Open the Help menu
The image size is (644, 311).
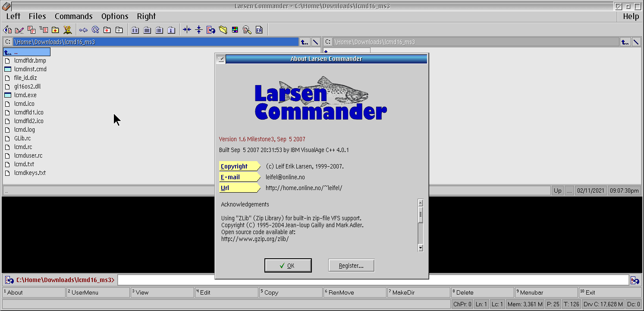coord(631,16)
